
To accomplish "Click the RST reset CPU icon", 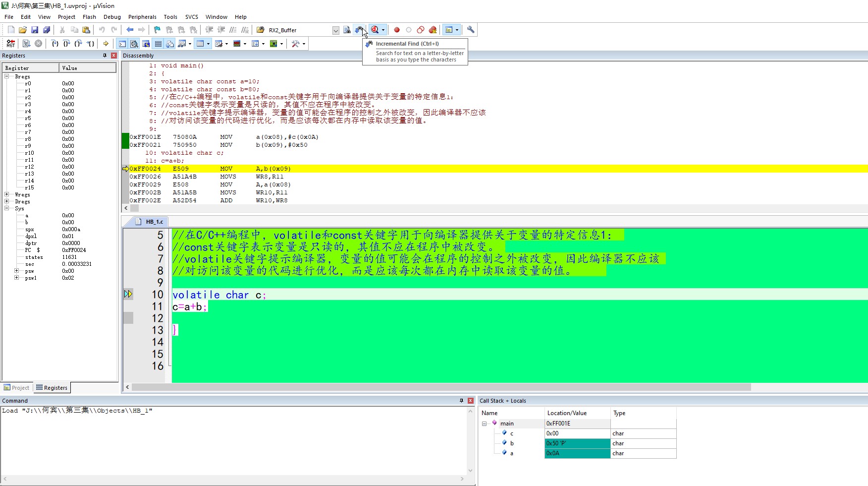I will click(11, 44).
